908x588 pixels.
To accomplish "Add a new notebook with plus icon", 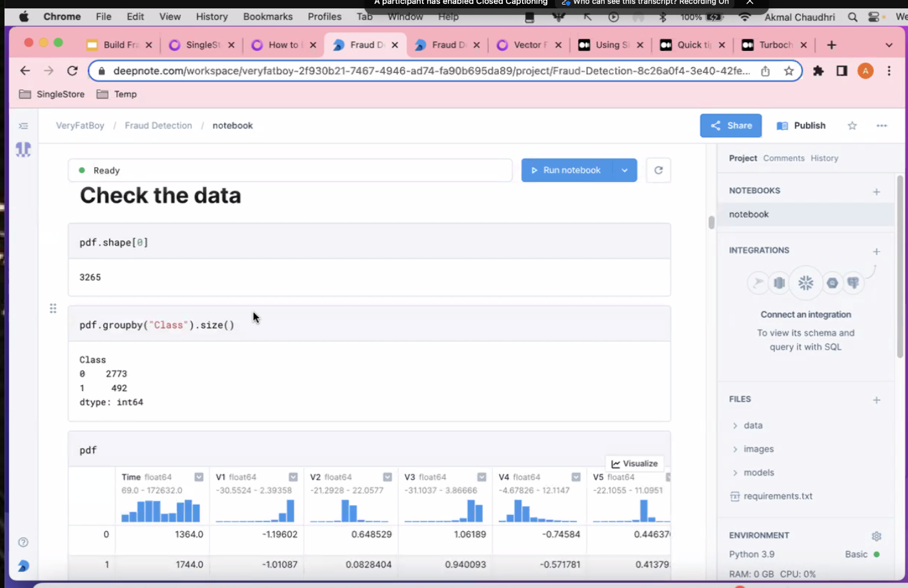I will pos(876,192).
